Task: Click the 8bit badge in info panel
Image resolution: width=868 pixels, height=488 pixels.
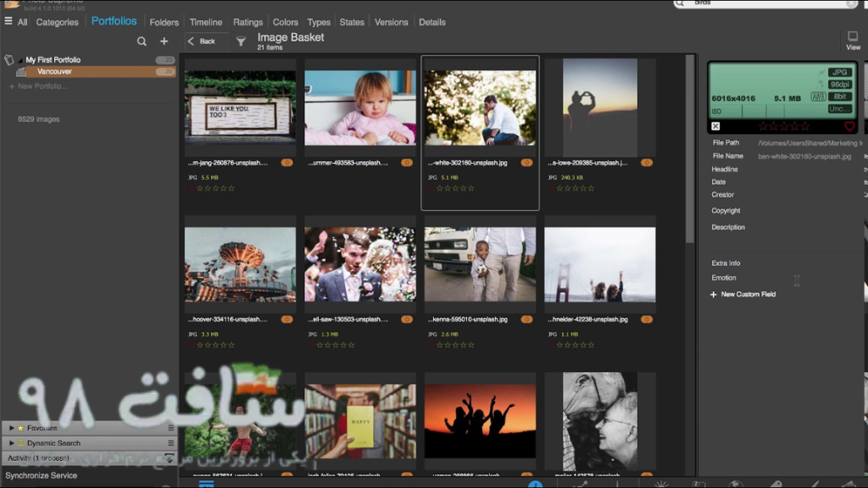Action: tap(840, 97)
